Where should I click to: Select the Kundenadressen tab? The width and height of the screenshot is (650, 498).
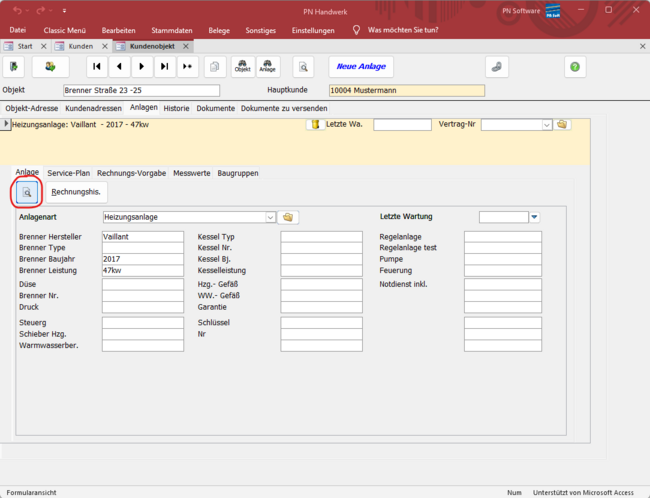coord(93,108)
